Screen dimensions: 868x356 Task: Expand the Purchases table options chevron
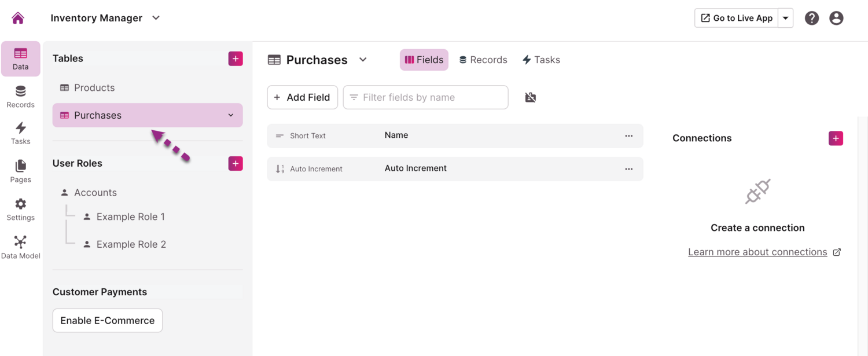click(x=230, y=115)
